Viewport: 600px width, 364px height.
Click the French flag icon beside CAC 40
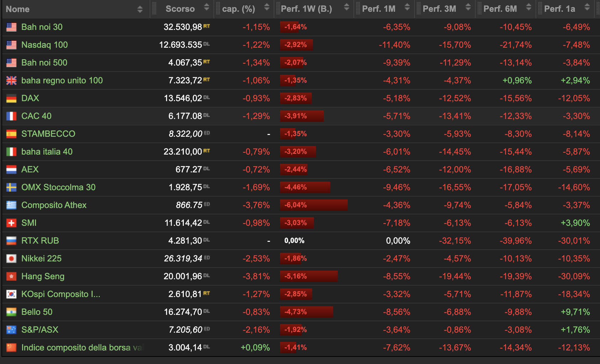click(11, 116)
